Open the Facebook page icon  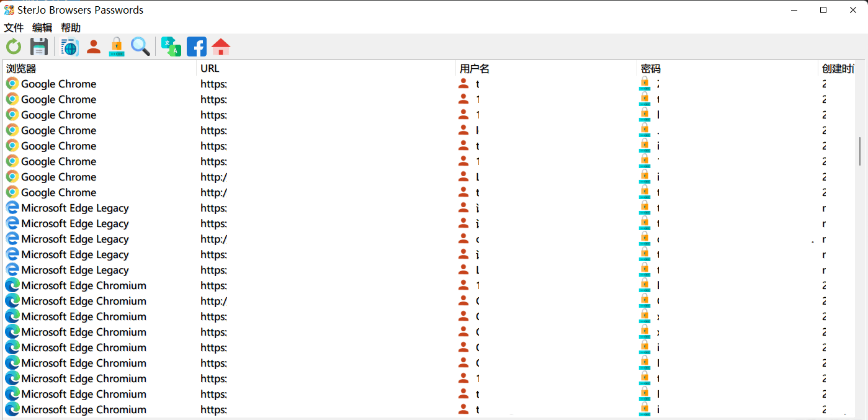point(197,47)
